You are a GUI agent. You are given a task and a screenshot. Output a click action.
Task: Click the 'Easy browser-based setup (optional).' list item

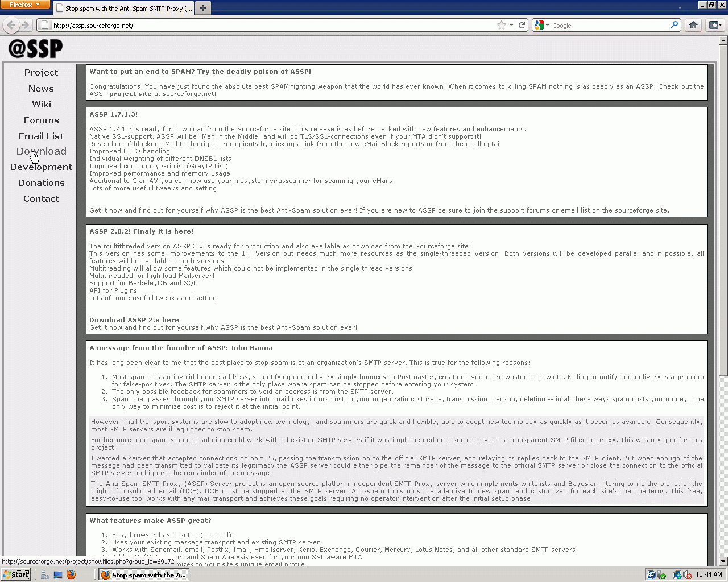[x=173, y=535]
